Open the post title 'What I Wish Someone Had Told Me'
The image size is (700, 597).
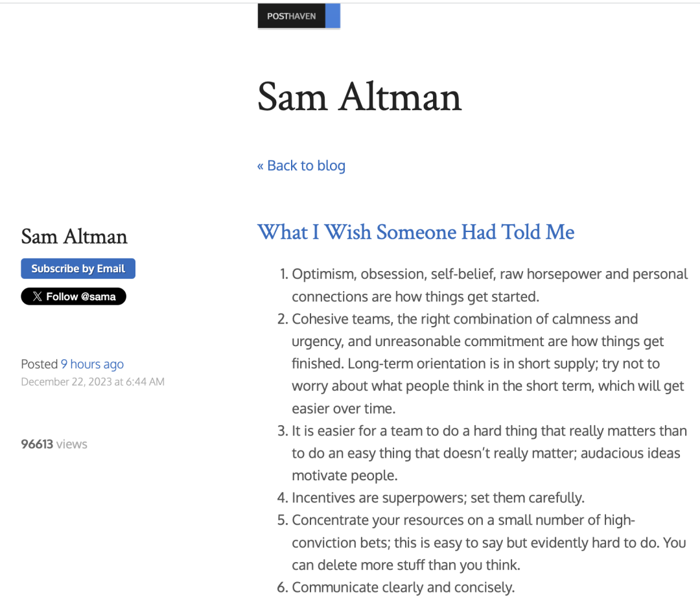416,232
